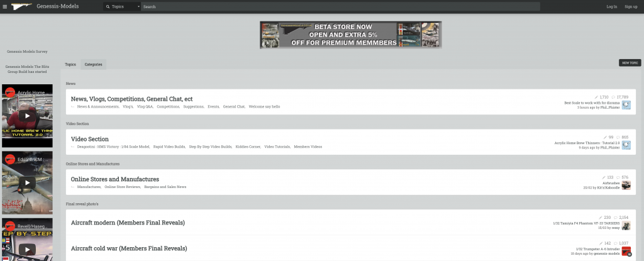Open Welcome say hello subcategory
This screenshot has height=261, width=644.
(264, 106)
